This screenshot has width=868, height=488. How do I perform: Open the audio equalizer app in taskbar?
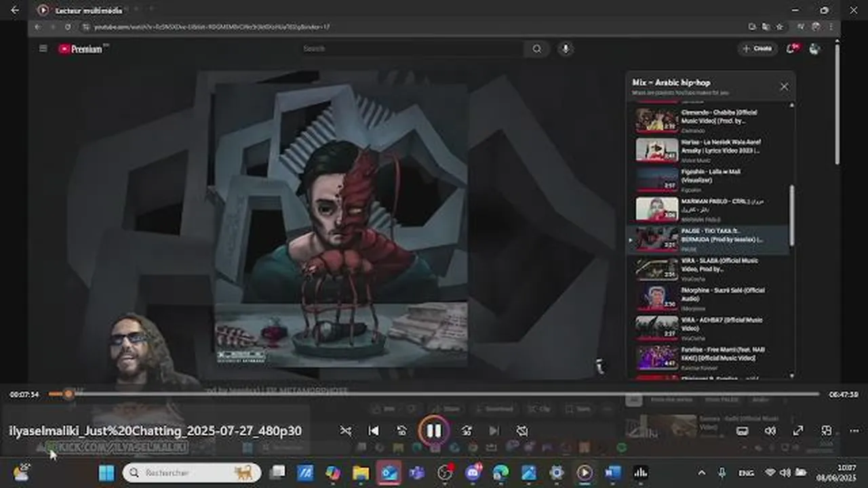click(x=640, y=472)
